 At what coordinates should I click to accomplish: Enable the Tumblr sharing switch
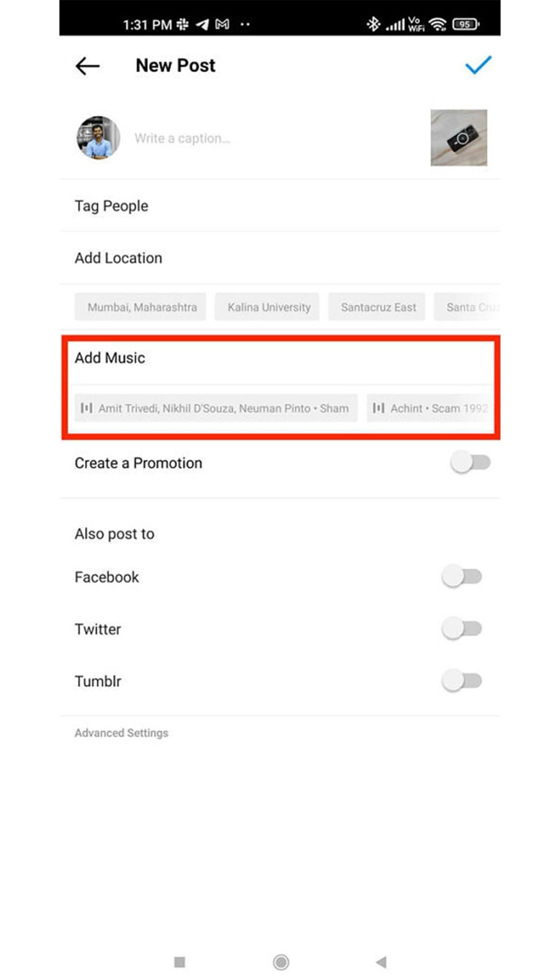461,681
